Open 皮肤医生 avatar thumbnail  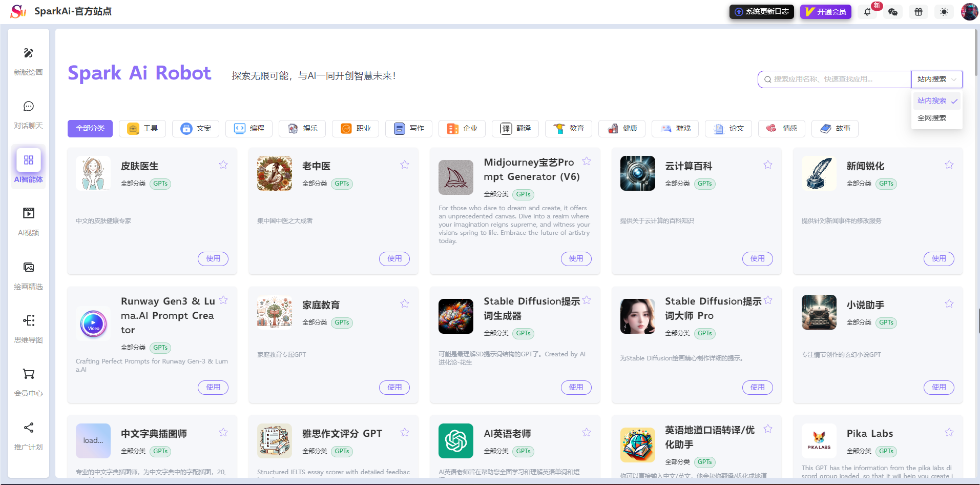coord(93,173)
